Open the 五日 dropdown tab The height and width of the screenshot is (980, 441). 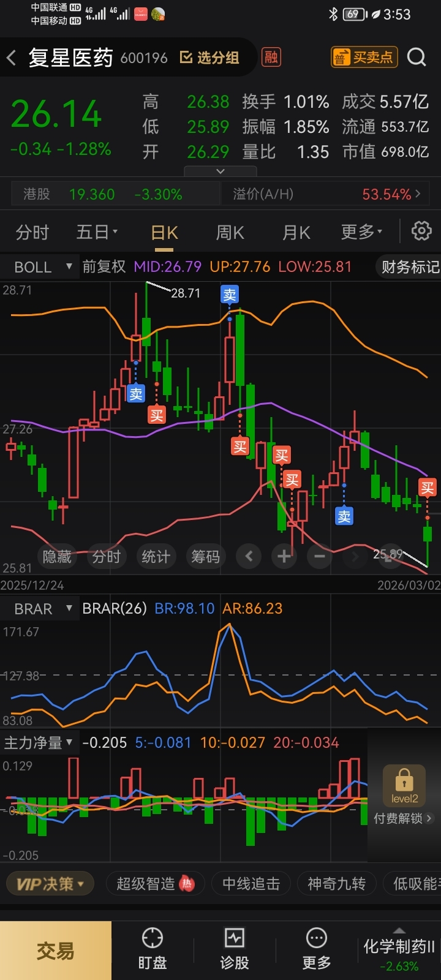(x=97, y=232)
